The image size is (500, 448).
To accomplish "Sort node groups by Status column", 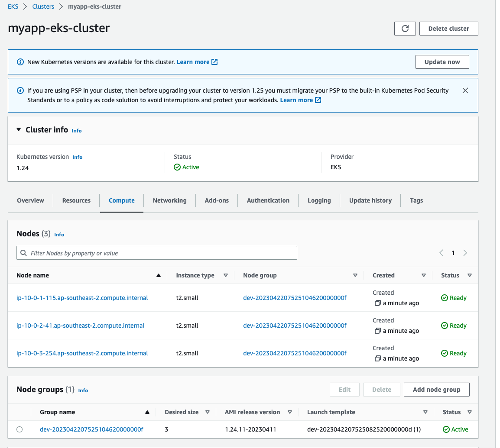I will point(470,412).
